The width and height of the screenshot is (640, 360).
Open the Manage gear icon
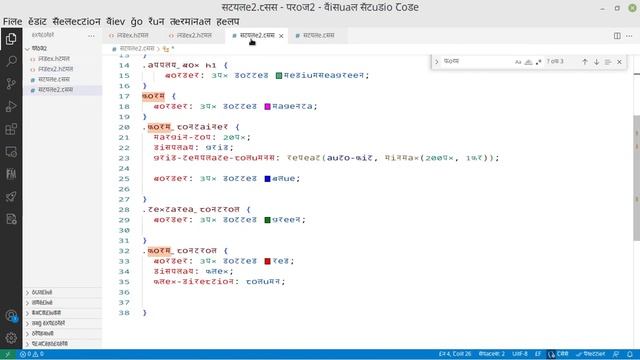point(11,338)
